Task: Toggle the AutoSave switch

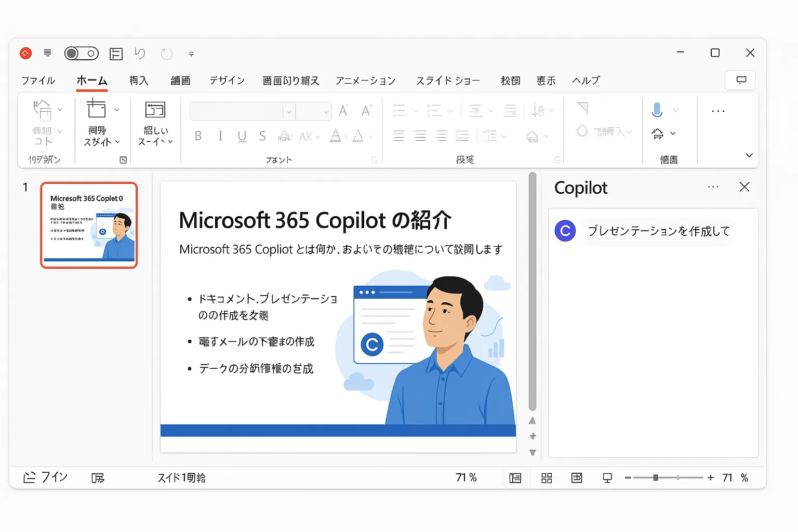Action: pyautogui.click(x=81, y=54)
